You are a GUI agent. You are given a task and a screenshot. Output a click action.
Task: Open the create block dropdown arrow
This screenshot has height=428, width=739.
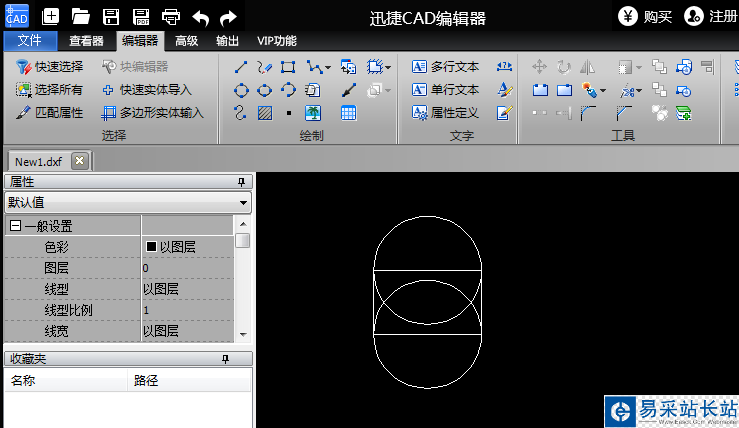coord(387,67)
